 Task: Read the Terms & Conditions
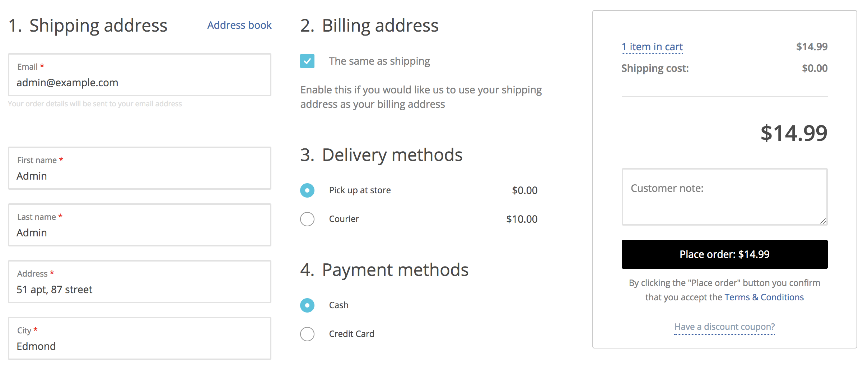pyautogui.click(x=764, y=297)
